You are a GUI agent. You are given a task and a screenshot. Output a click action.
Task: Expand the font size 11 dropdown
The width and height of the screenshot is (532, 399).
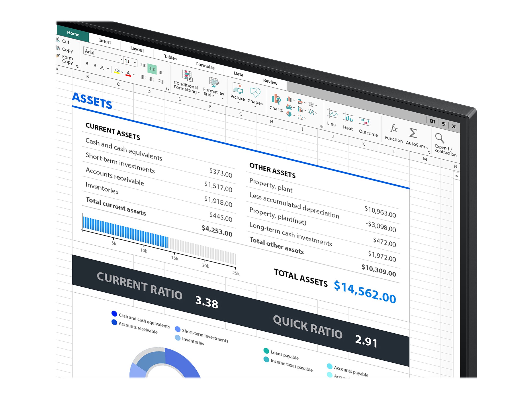(135, 63)
